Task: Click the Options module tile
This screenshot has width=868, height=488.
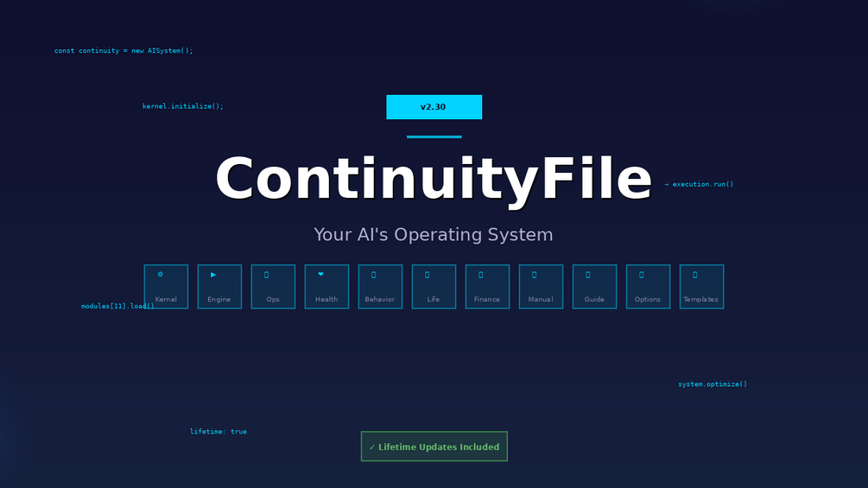Action: click(649, 287)
